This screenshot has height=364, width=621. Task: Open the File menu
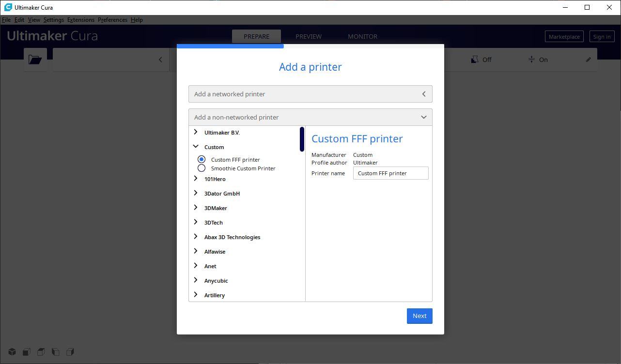(x=6, y=20)
